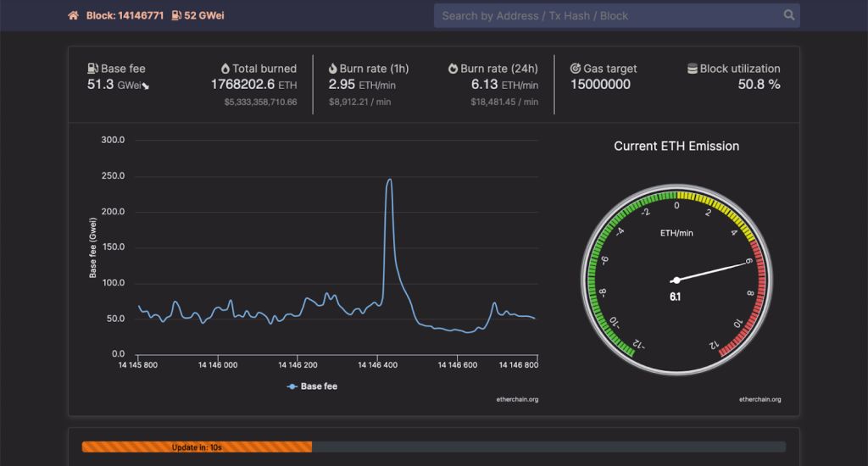
Task: Click the Burn rate (24h) fire icon
Action: [453, 69]
